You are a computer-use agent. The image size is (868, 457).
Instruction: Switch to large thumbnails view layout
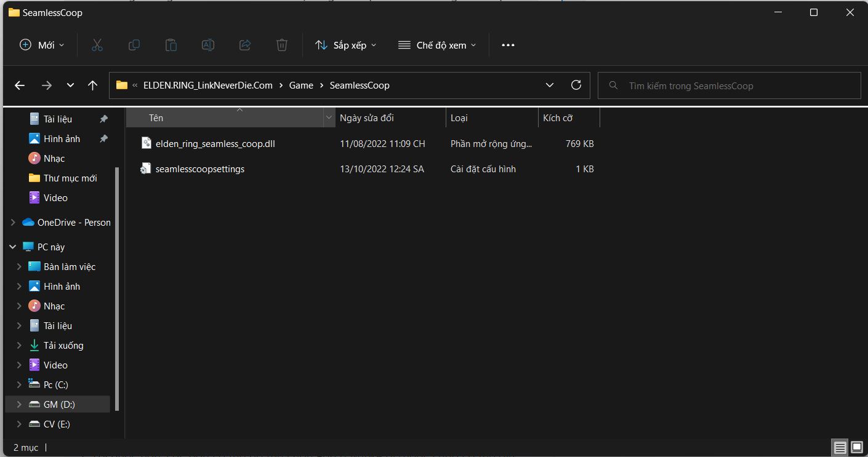coord(856,447)
